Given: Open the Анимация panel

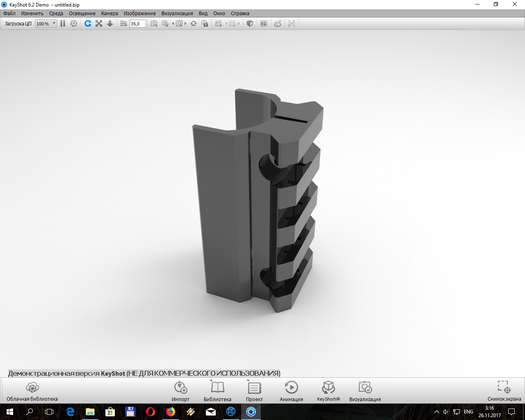Looking at the screenshot, I should click(291, 391).
